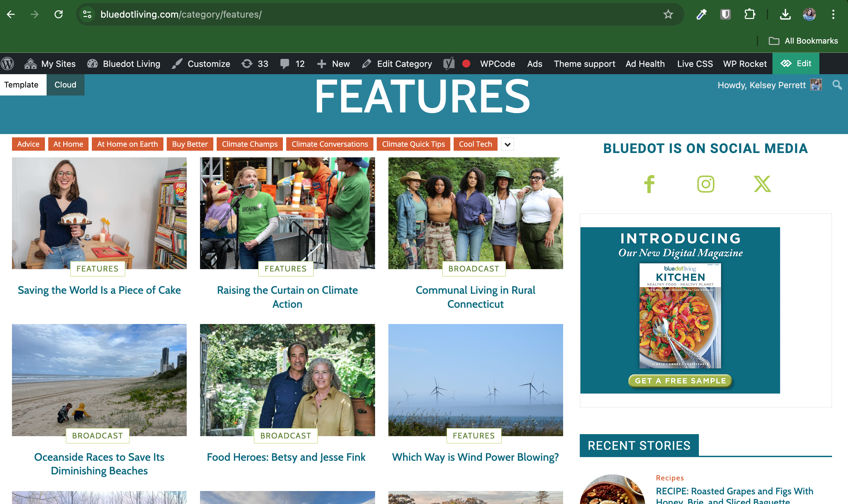The width and height of the screenshot is (848, 504).
Task: Open the Extensions puzzle icon
Action: 749,14
